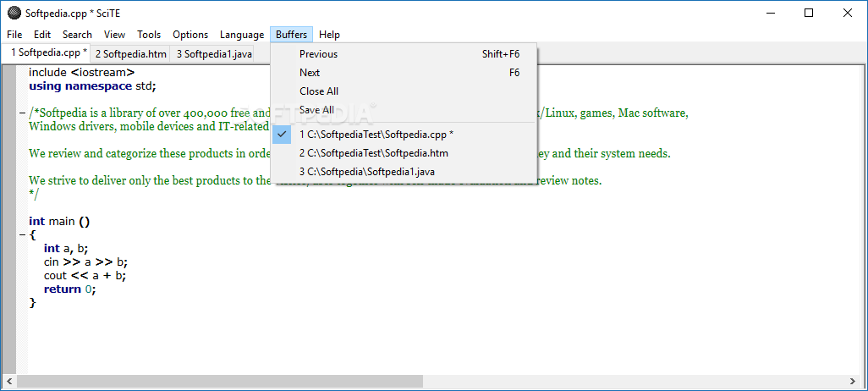
Task: Click the comment line starting 'We review and categorize'
Action: (350, 153)
